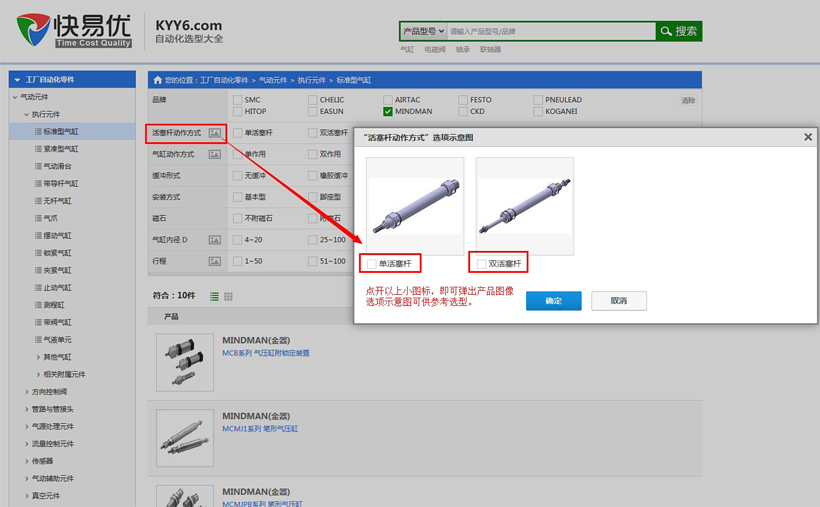The image size is (820, 507).
Task: Click 执行元件 in the breadcrumb
Action: 312,80
